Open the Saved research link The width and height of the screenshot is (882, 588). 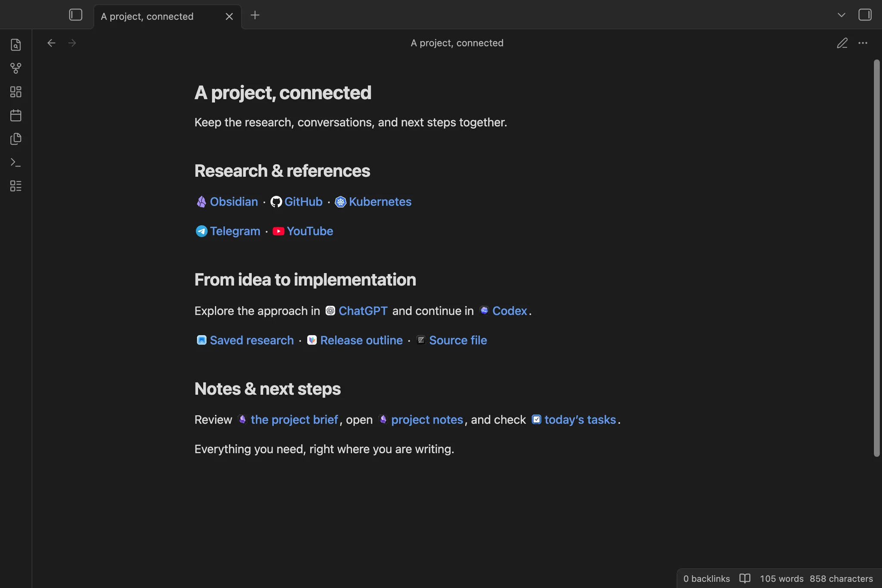252,340
